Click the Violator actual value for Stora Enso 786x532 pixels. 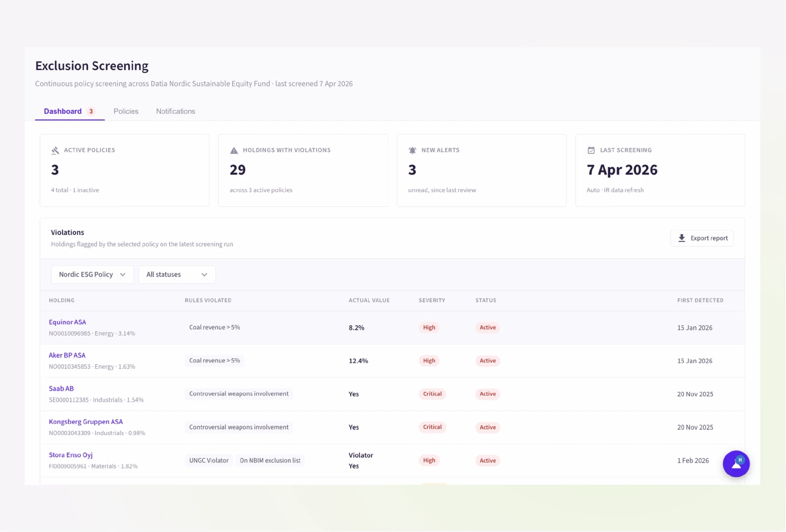pos(361,455)
